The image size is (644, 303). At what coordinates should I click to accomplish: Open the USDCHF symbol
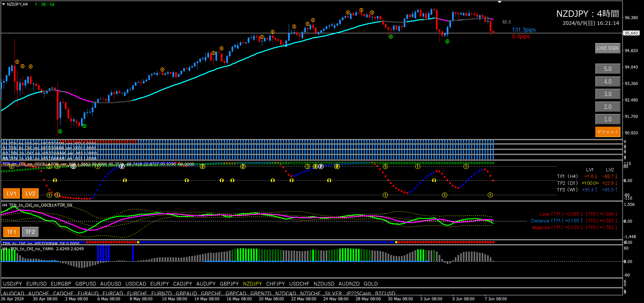coord(299,284)
